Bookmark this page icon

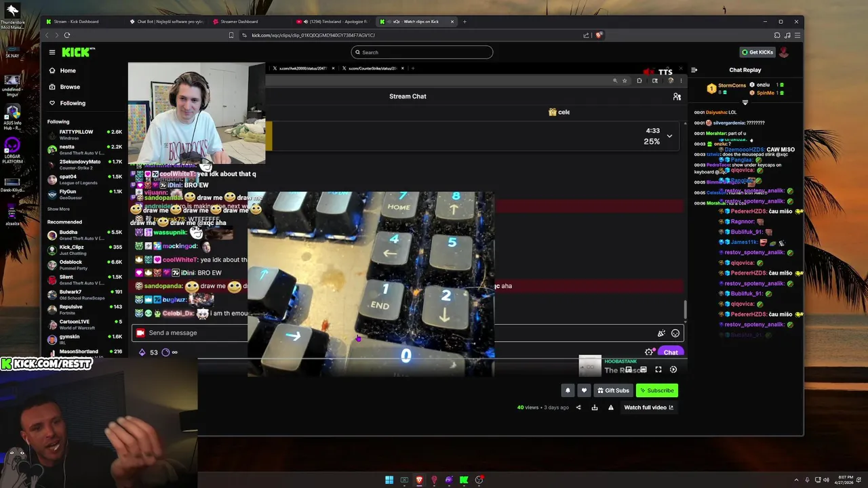(x=231, y=35)
